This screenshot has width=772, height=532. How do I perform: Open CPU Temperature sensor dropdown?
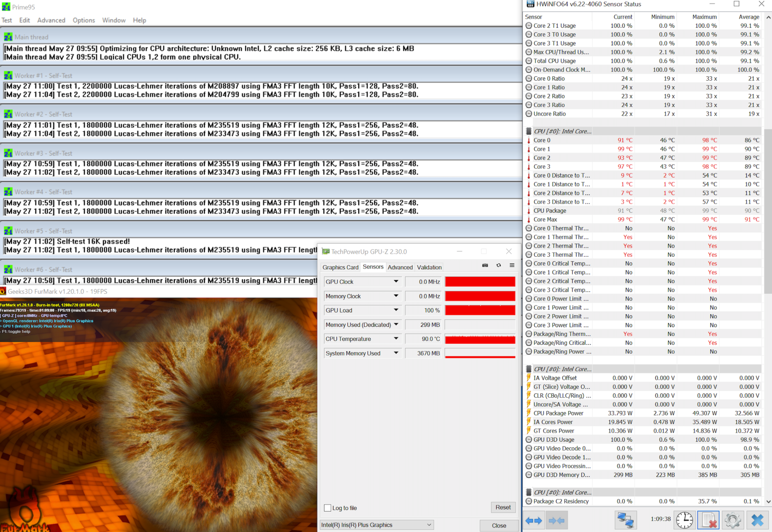pos(396,339)
